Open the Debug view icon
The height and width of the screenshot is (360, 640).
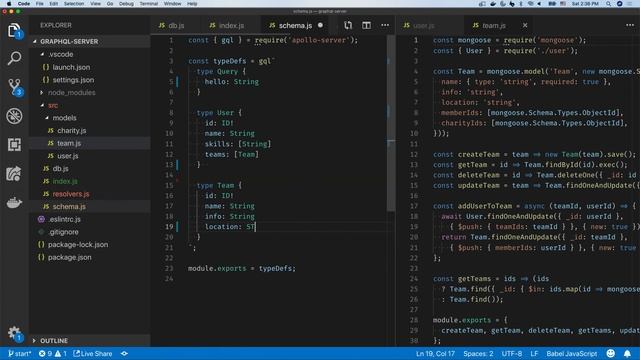coord(14,116)
